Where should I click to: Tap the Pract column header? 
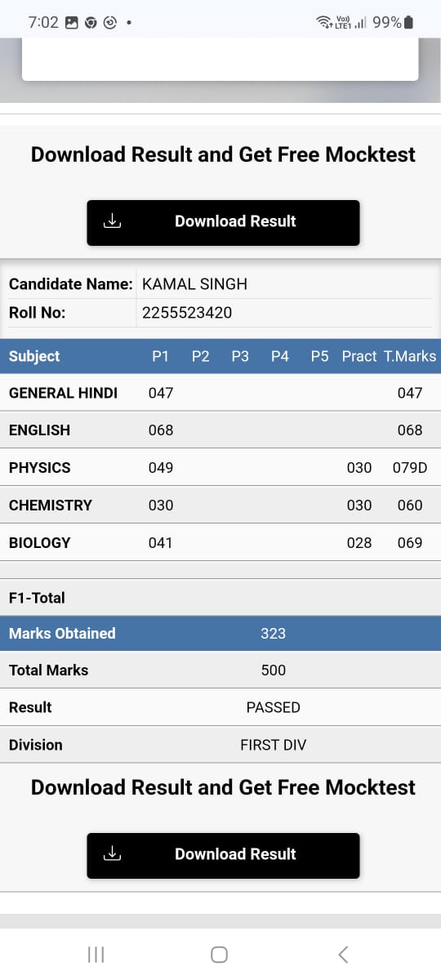[x=359, y=356]
